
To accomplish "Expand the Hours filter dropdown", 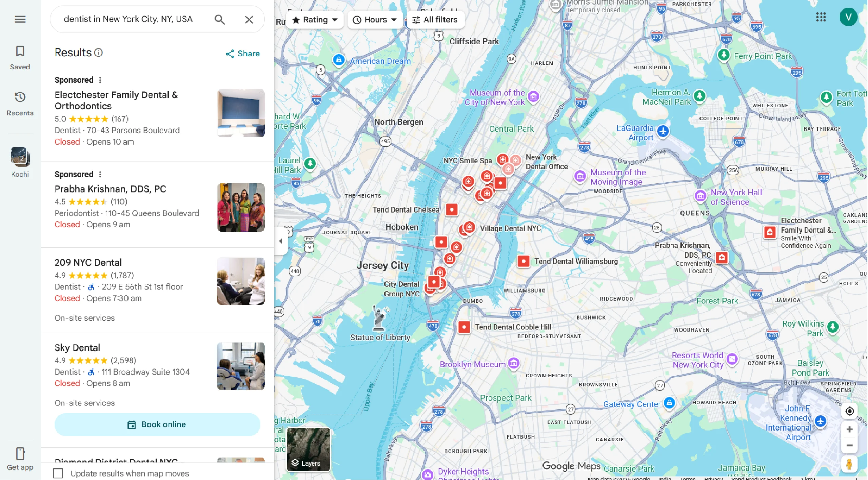I will 375,20.
